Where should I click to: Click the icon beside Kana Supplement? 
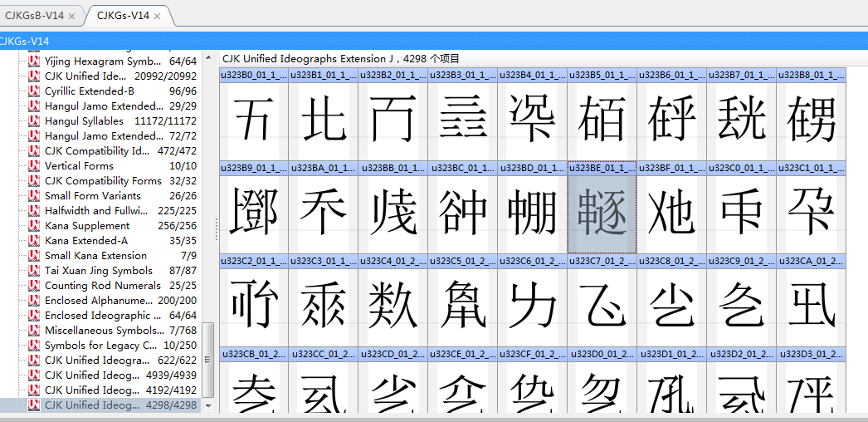tap(34, 226)
